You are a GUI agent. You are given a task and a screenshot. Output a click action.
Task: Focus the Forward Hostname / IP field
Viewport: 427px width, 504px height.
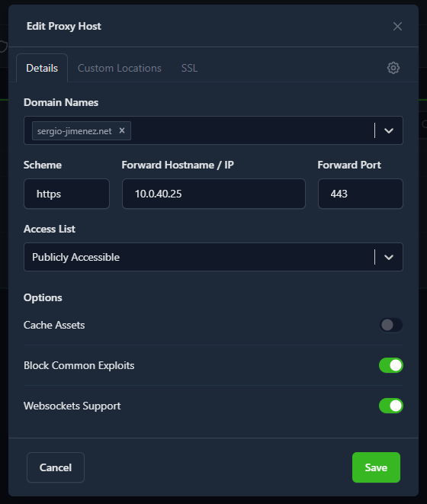[x=213, y=194]
